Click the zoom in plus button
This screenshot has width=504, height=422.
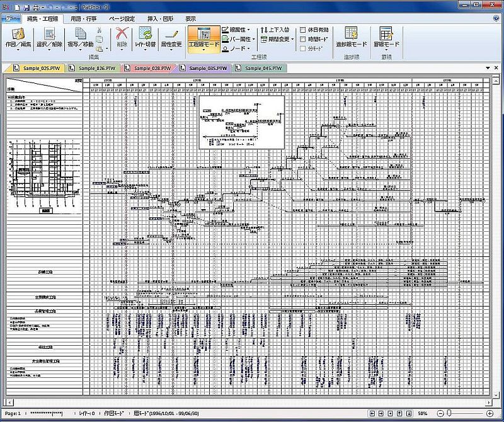(490, 413)
